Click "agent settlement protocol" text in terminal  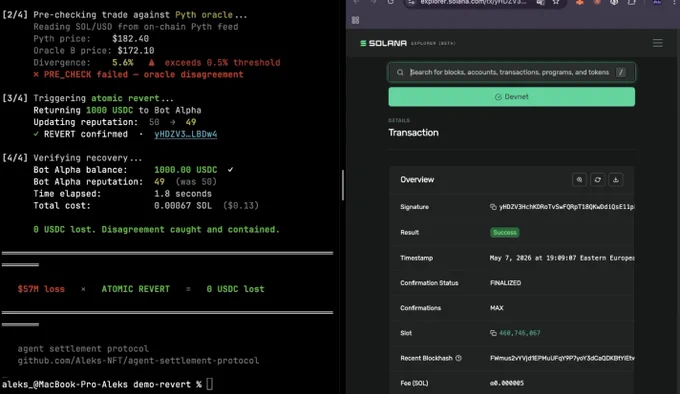click(83, 348)
